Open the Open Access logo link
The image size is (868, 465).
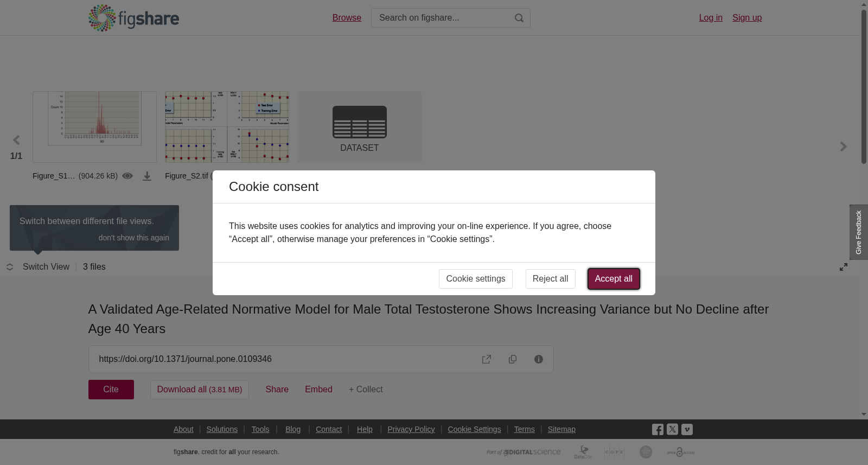(681, 452)
